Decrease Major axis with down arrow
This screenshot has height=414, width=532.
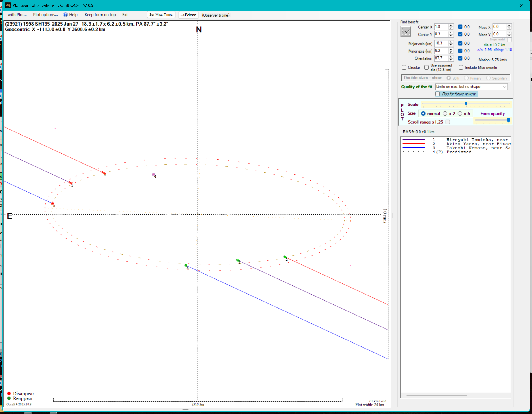(451, 45)
